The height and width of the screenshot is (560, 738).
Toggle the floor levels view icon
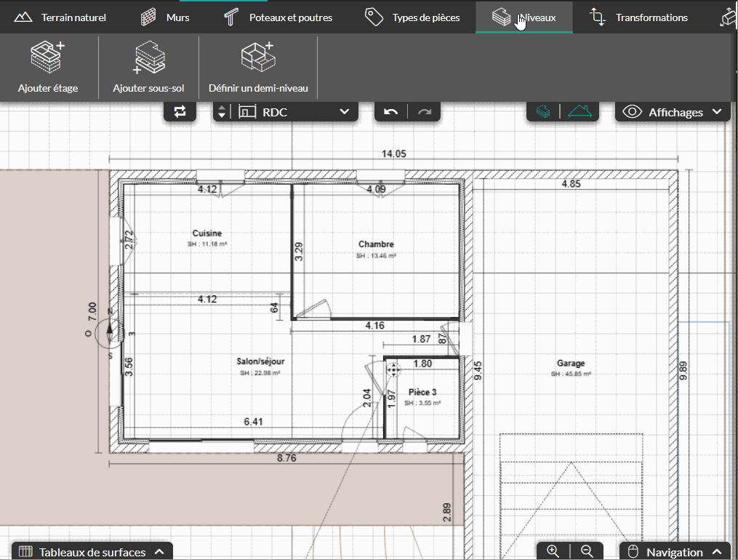coord(542,111)
